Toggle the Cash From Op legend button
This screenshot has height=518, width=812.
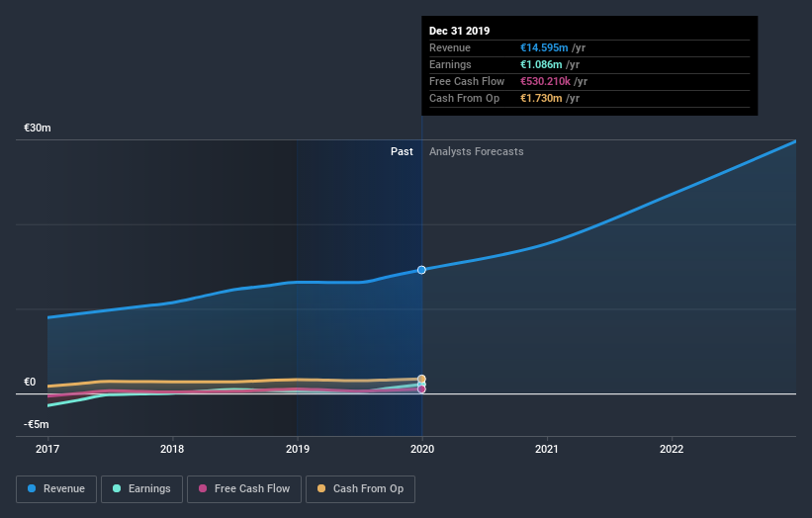[360, 489]
